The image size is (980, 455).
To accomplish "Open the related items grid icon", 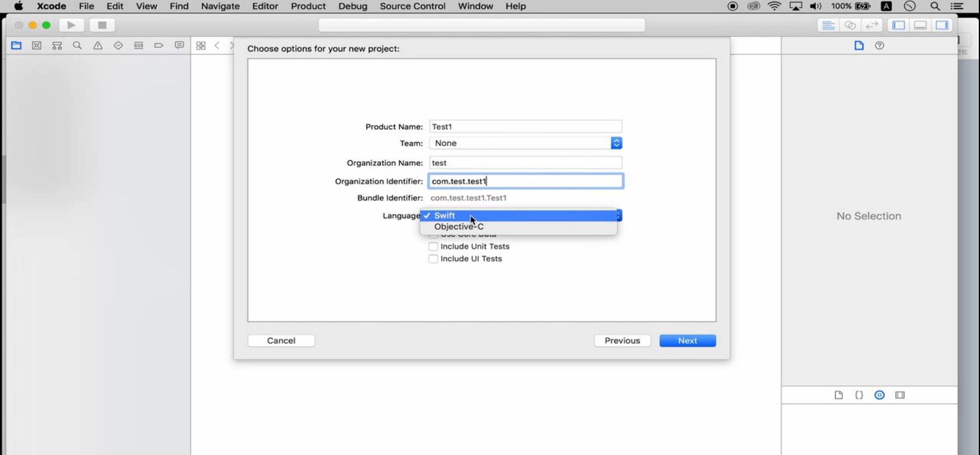I will pyautogui.click(x=201, y=45).
